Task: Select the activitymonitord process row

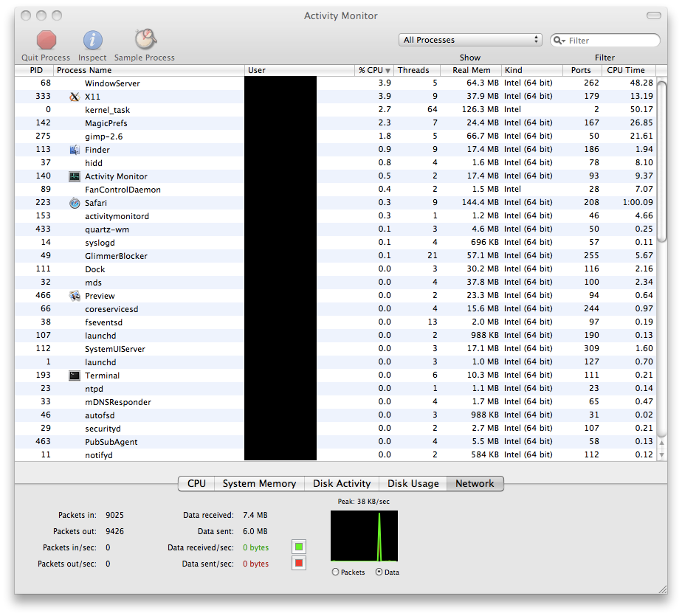Action: pos(335,215)
